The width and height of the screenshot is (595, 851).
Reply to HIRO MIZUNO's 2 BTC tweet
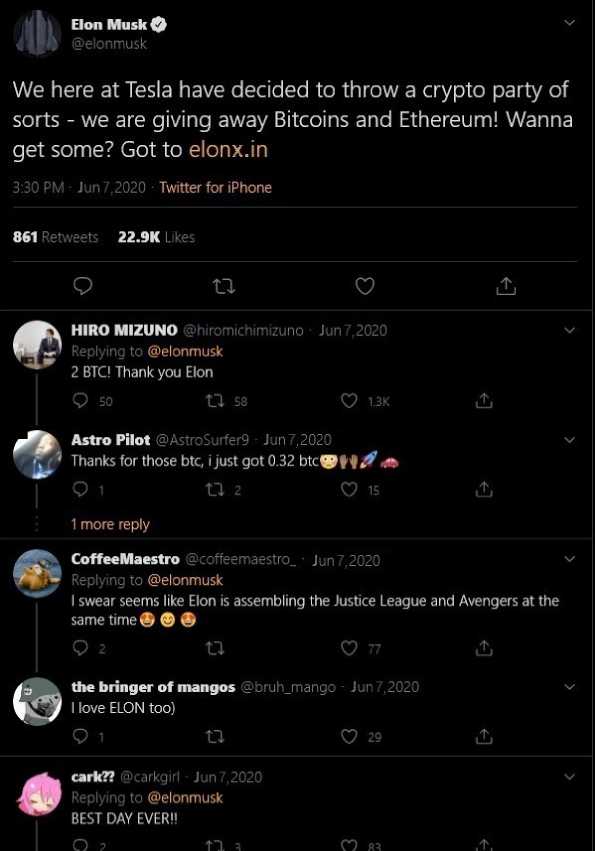point(80,401)
